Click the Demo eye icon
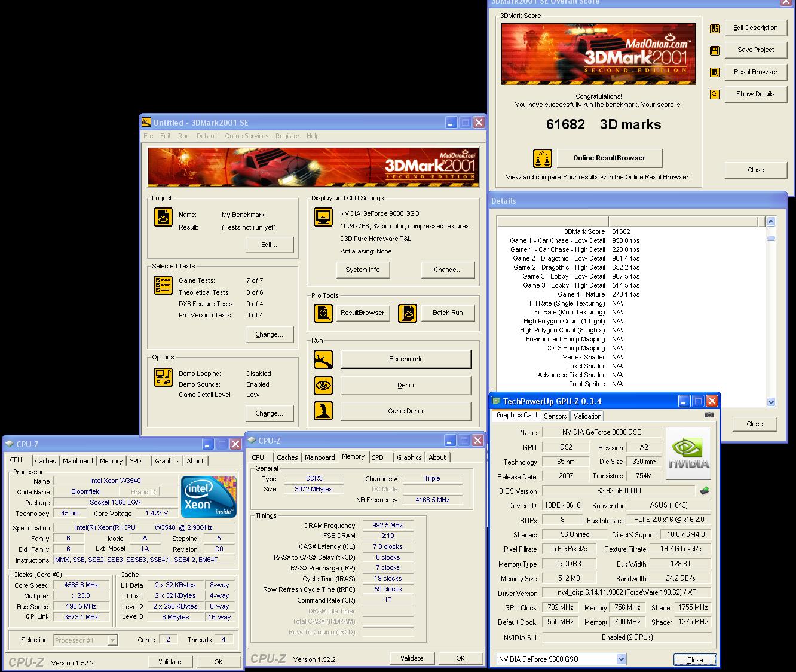Screen dimensions: 796x672 coord(323,385)
